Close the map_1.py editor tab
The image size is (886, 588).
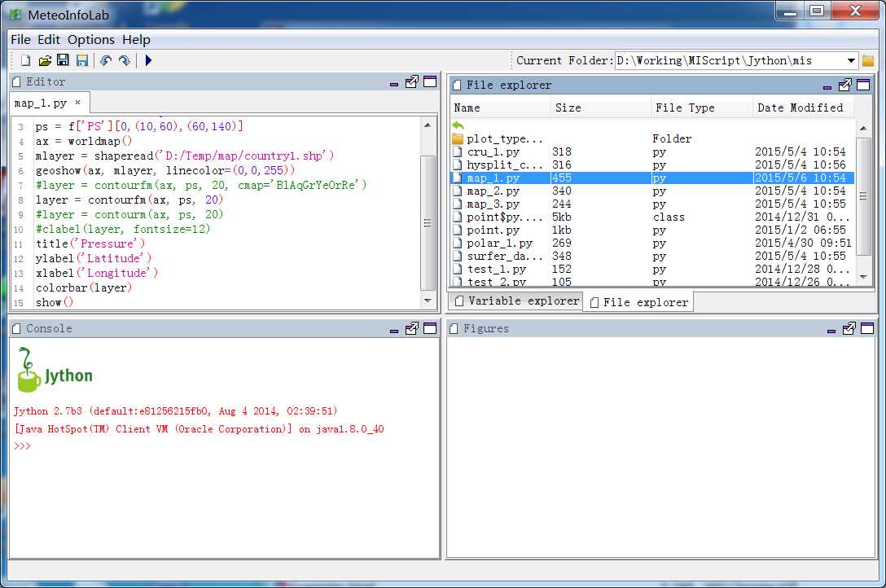pyautogui.click(x=78, y=103)
